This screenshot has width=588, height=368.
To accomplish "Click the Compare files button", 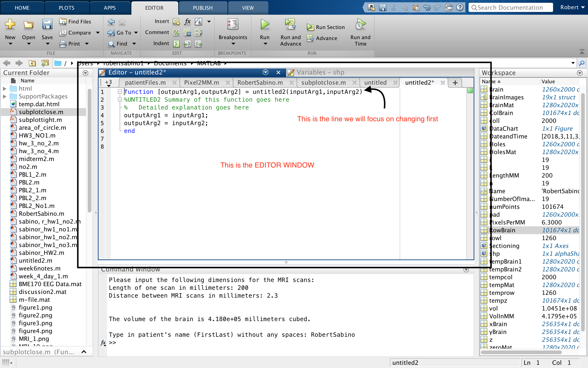I will [75, 32].
